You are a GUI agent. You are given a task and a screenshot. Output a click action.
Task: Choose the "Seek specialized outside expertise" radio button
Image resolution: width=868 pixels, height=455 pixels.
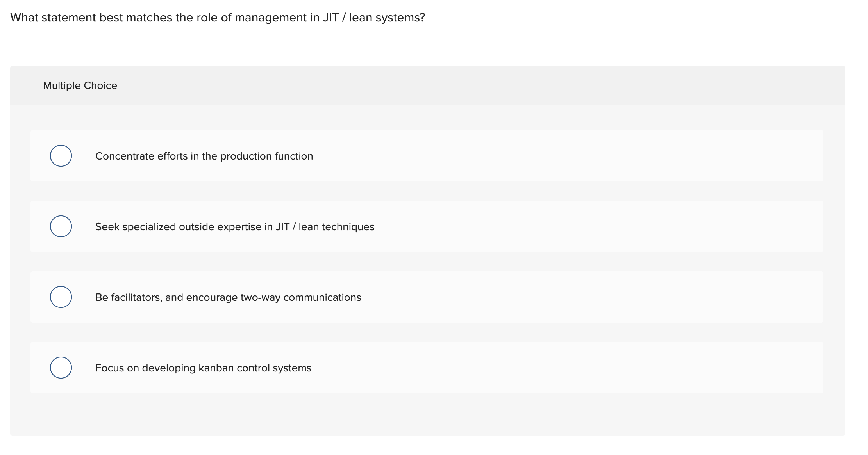tap(61, 226)
